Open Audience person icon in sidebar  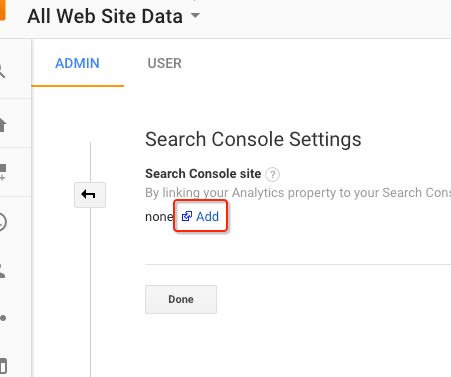coord(3,270)
